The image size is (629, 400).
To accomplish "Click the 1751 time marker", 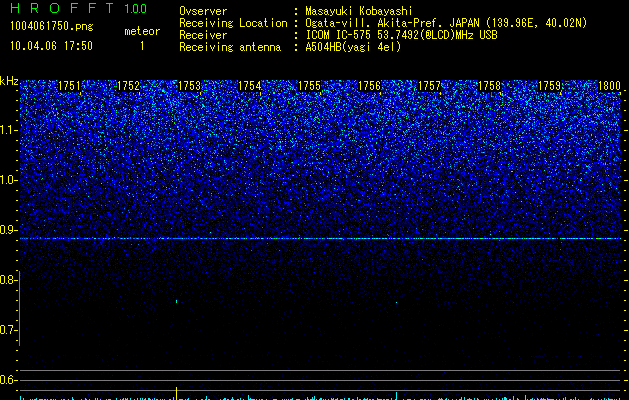I will (x=69, y=86).
